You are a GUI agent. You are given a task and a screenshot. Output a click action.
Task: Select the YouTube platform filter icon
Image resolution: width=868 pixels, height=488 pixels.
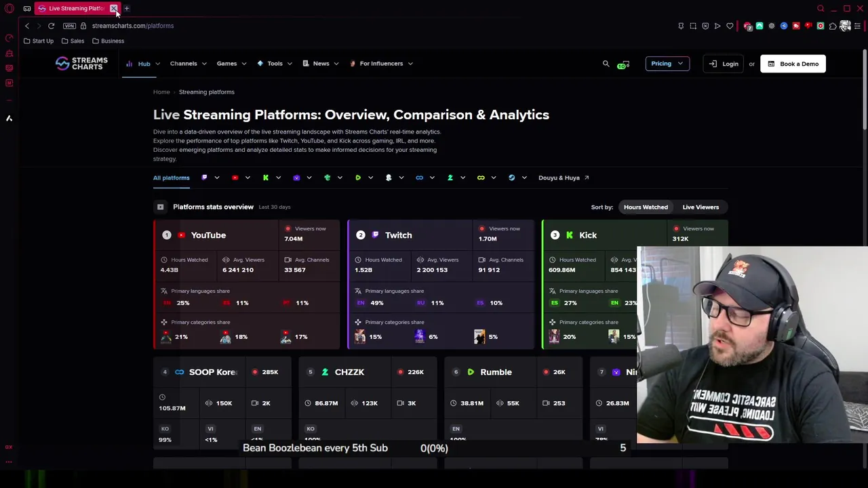click(x=235, y=178)
